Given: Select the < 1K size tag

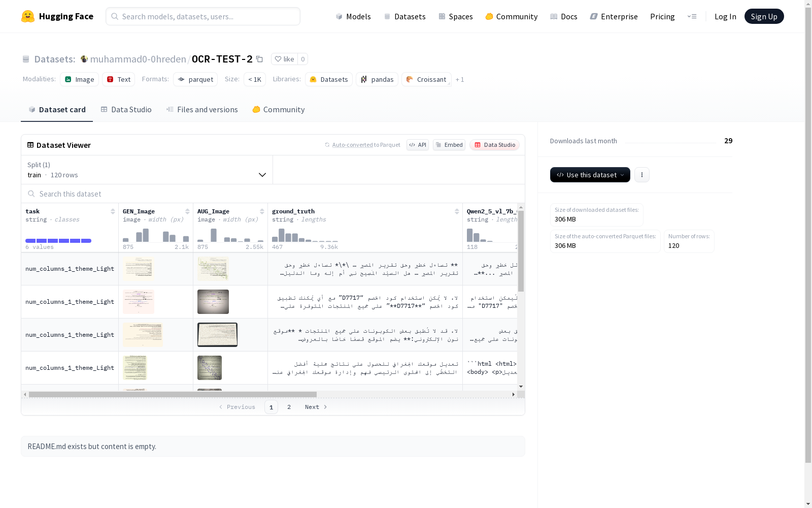Looking at the screenshot, I should click(x=255, y=79).
